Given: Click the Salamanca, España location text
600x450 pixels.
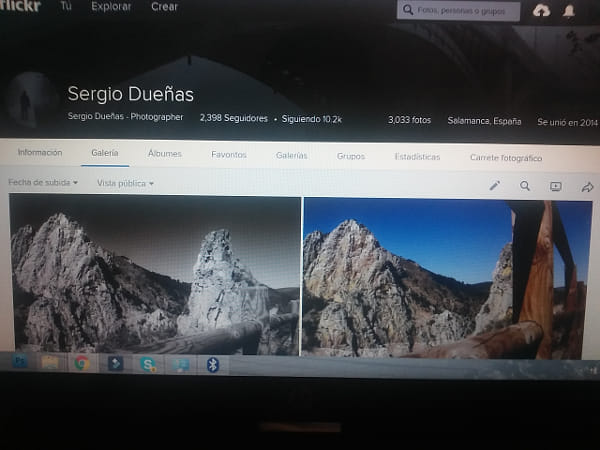Looking at the screenshot, I should click(x=484, y=121).
